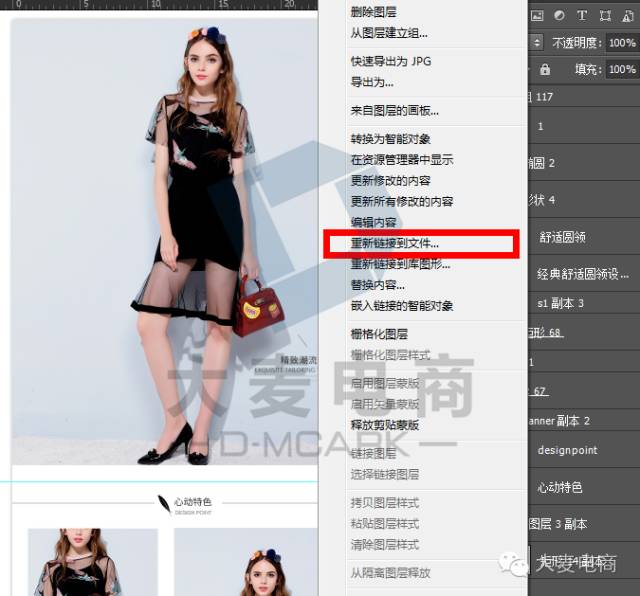Click the fill 100% field
The width and height of the screenshot is (640, 596).
tap(622, 69)
